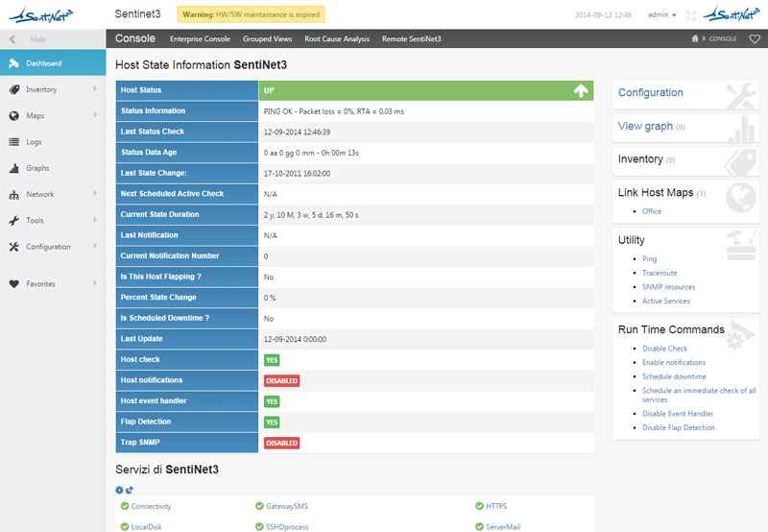The image size is (768, 532).
Task: Click the green check icon beside Connectivity
Action: pyautogui.click(x=125, y=506)
